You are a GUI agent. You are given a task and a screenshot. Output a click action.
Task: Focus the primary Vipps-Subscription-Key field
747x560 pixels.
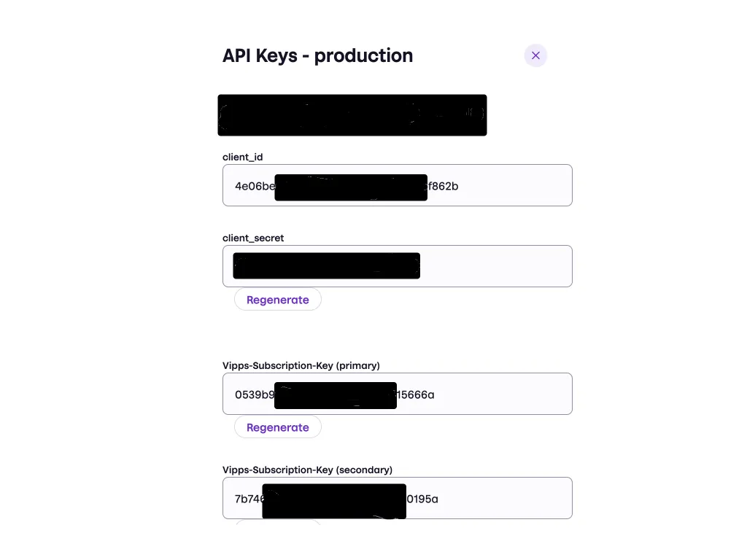496,394
